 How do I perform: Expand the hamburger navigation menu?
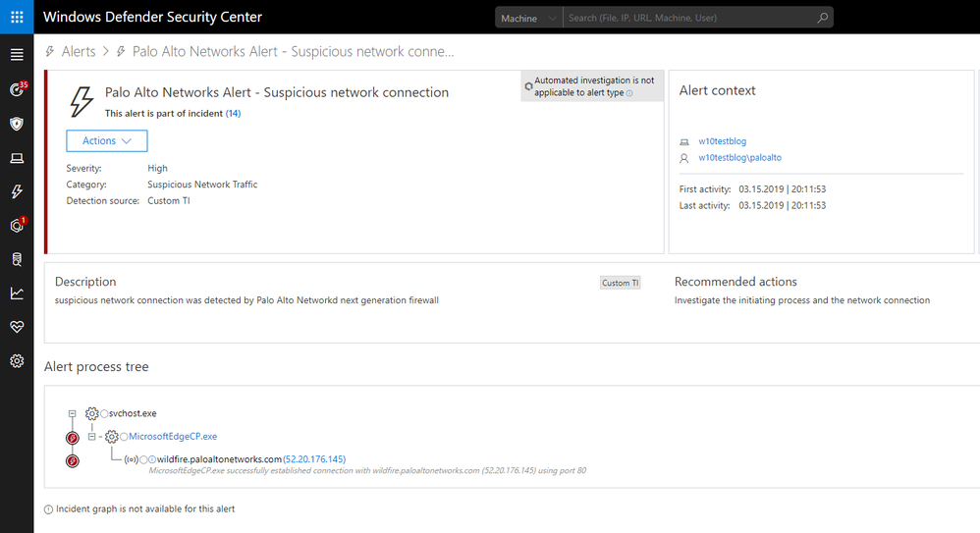coord(17,55)
